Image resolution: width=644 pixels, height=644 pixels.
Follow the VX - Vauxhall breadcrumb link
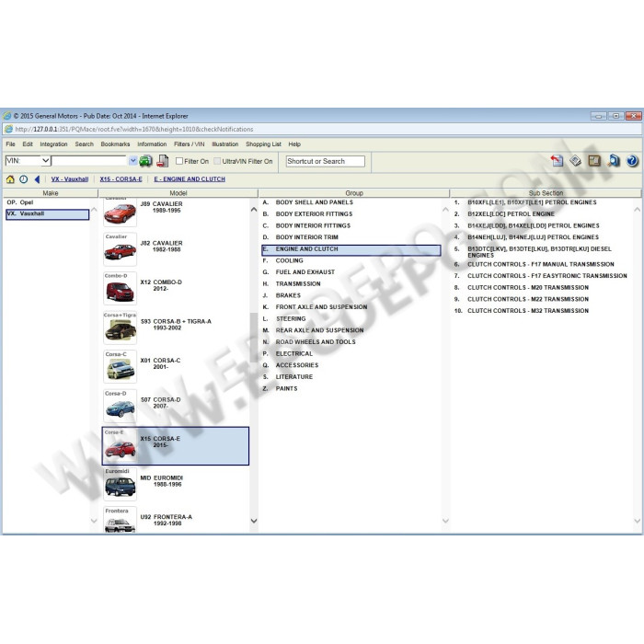click(x=70, y=179)
